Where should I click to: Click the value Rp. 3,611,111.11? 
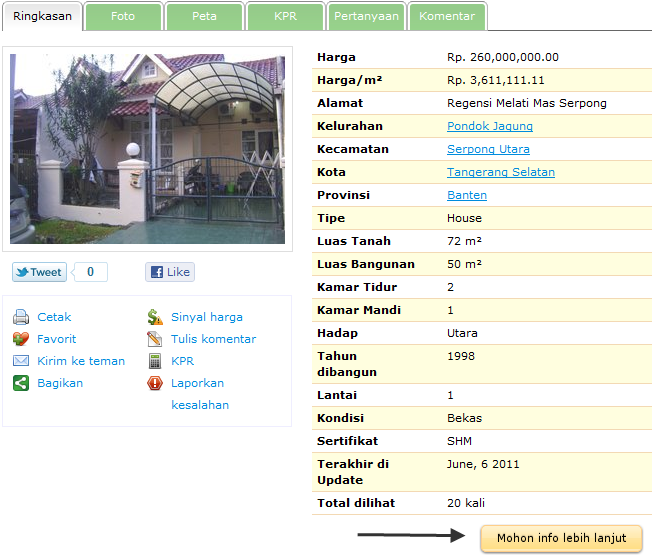[x=496, y=80]
